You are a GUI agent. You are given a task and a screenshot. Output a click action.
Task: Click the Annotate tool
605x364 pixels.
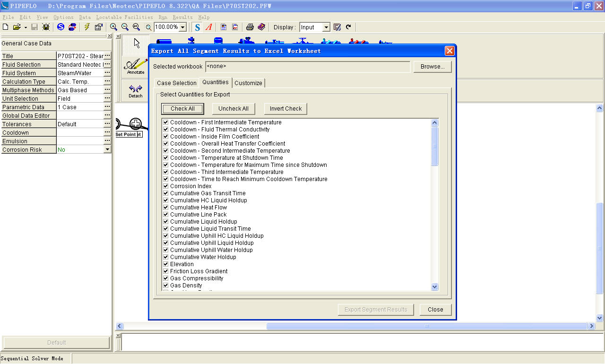coord(136,67)
